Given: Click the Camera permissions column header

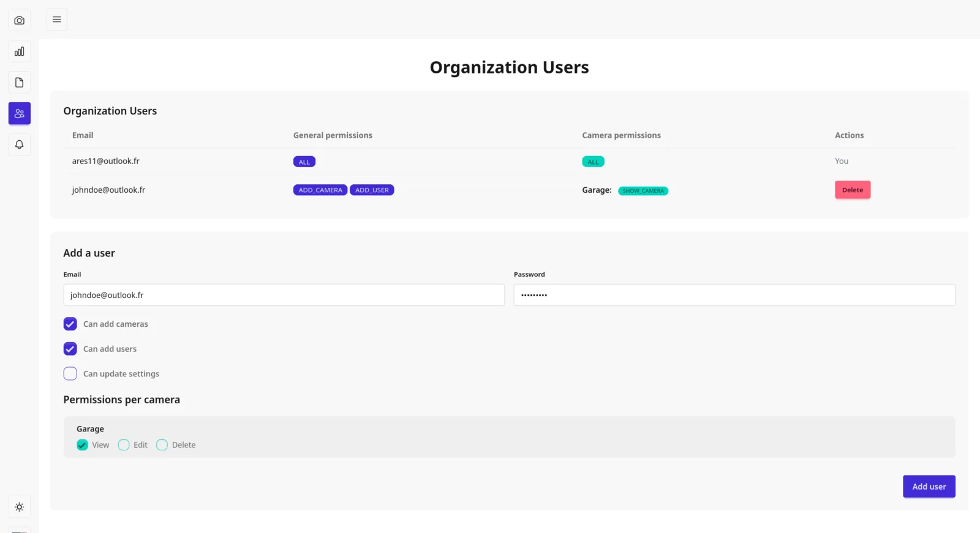Looking at the screenshot, I should click(621, 135).
